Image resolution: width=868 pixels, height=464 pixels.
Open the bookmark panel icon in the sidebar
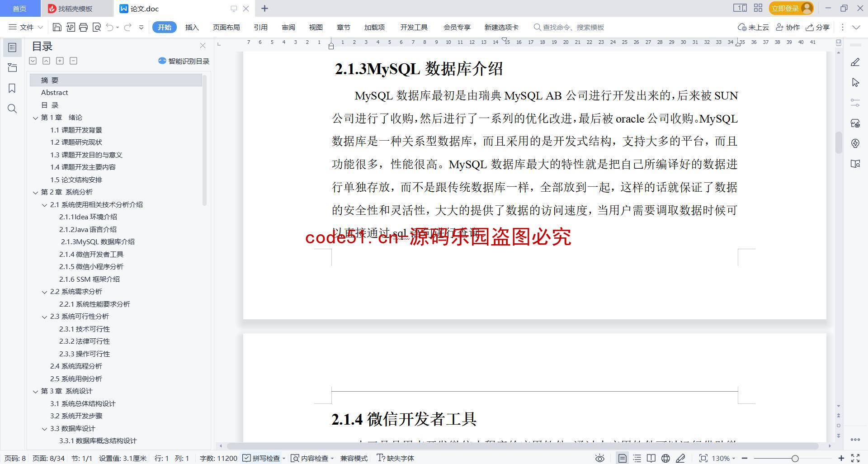click(x=12, y=88)
